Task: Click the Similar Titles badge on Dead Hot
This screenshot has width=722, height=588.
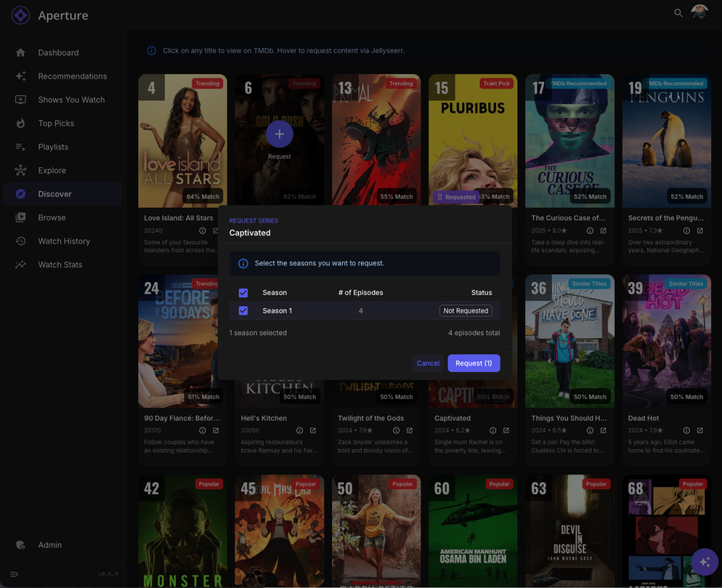Action: (686, 283)
